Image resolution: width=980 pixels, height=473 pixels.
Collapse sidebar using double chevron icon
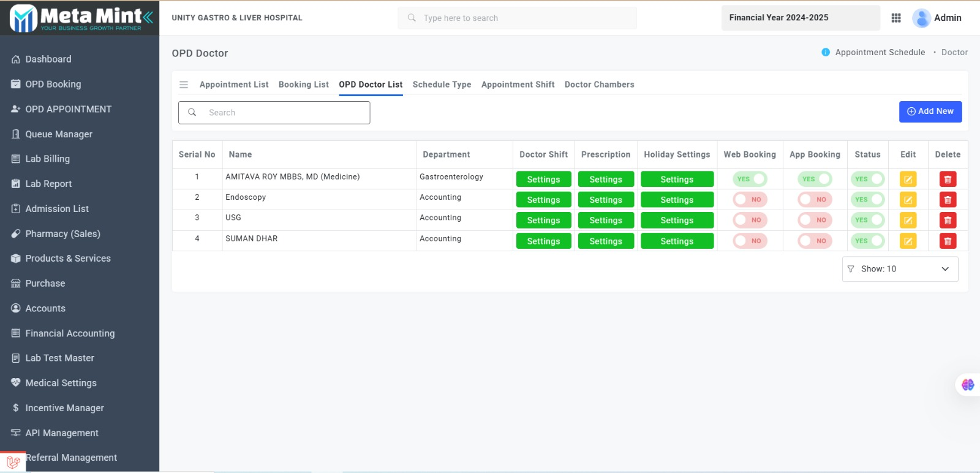[x=148, y=17]
